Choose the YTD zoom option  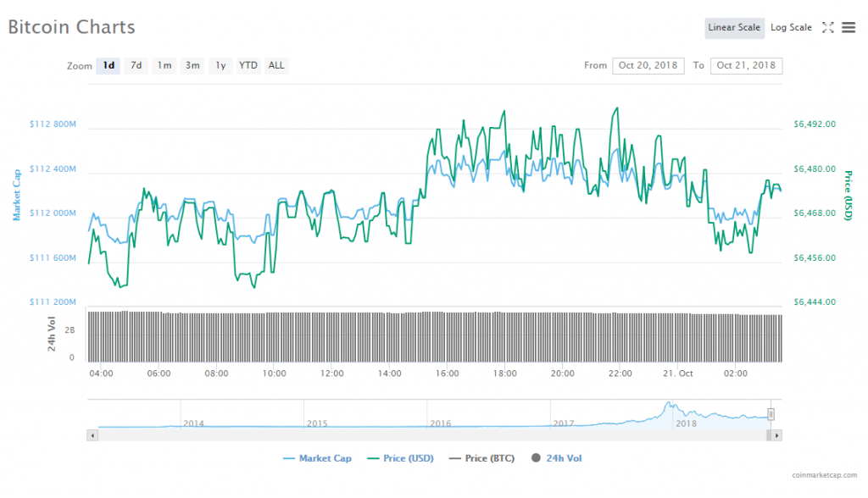coord(248,66)
